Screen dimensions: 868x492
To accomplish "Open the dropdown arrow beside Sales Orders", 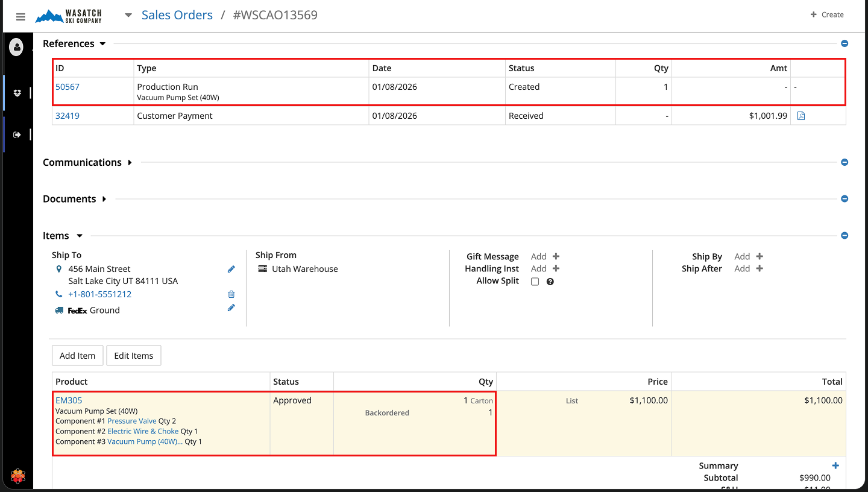I will point(128,15).
